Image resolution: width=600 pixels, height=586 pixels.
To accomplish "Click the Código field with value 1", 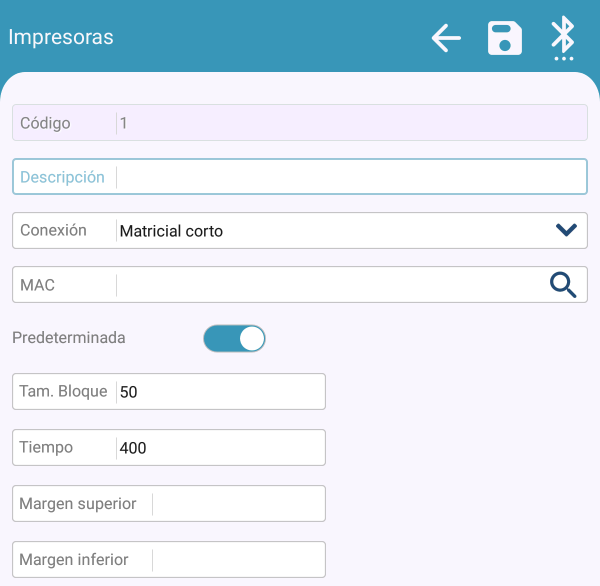I will point(350,123).
